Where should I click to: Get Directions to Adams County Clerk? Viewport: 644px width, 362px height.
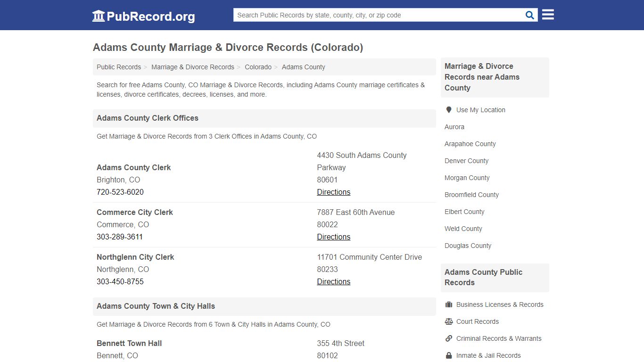coord(334,192)
